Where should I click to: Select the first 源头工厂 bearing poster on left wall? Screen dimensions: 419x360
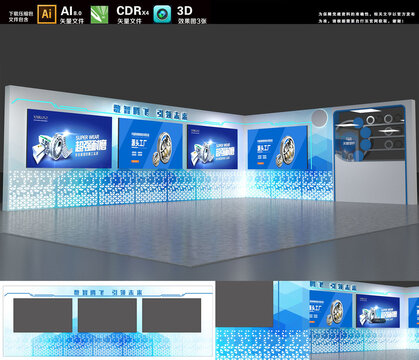click(150, 143)
